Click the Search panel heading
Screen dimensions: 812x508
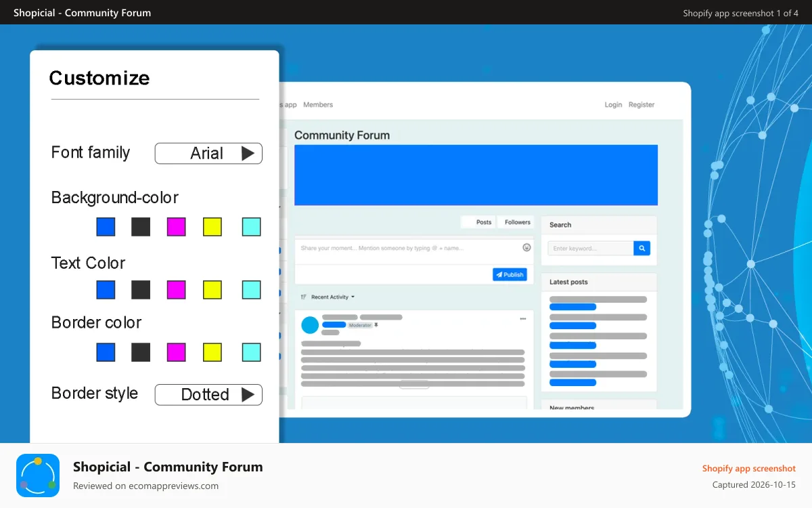tap(560, 225)
